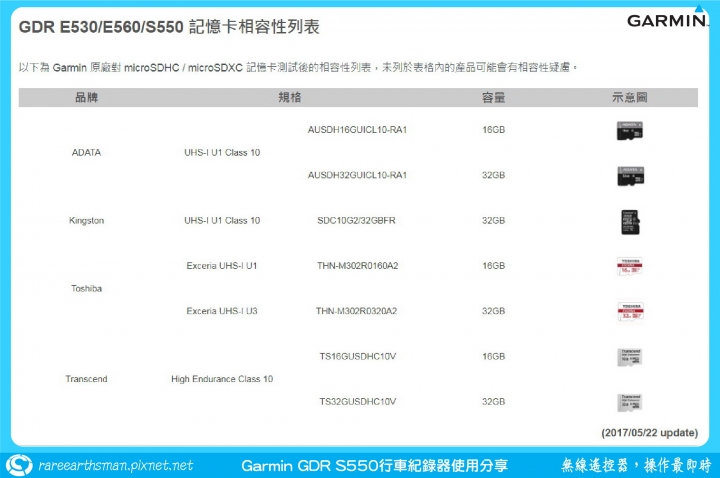Click 16GB capacity in TS16GUSDHC10V row
This screenshot has height=478, width=720.
(494, 356)
